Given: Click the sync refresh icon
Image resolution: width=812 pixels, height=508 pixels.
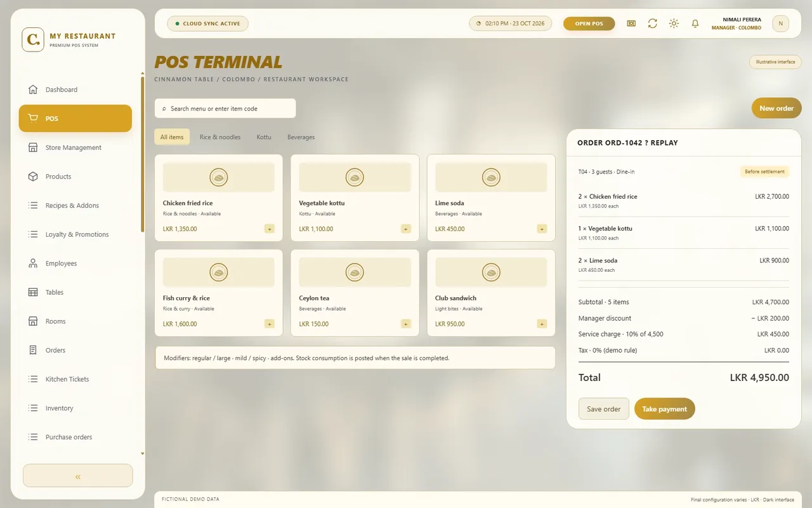Looking at the screenshot, I should coord(652,23).
